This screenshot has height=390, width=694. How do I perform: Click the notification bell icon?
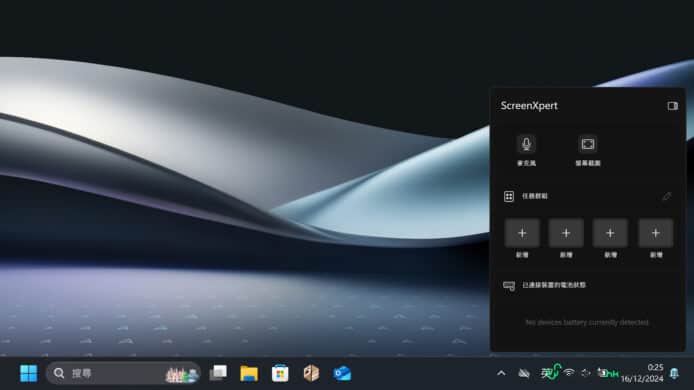click(x=674, y=373)
